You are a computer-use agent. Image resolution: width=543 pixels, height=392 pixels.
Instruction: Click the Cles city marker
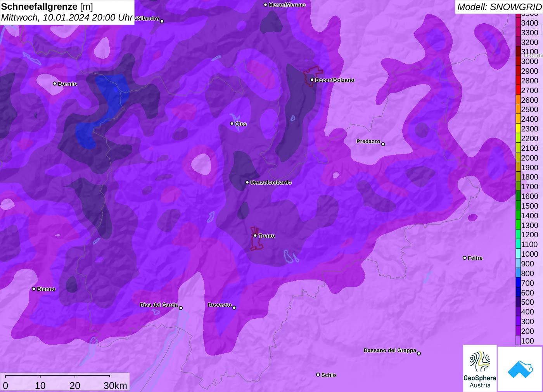coord(232,124)
